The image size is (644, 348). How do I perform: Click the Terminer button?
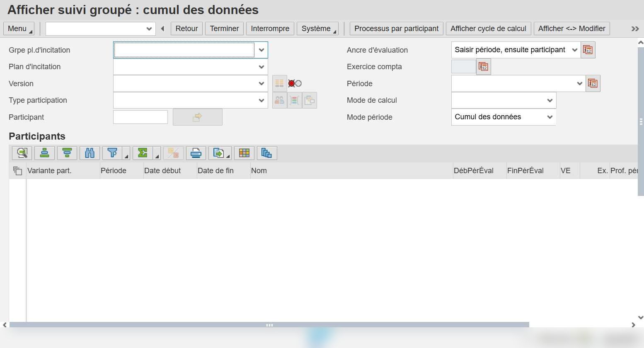224,29
